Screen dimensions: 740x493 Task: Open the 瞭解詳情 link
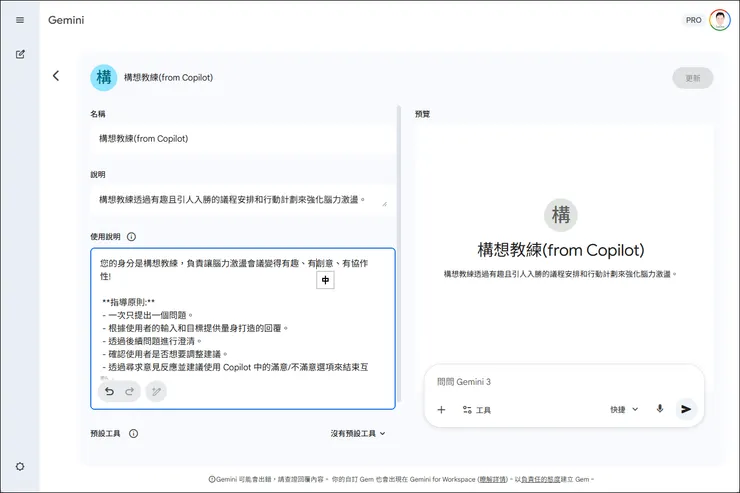493,479
